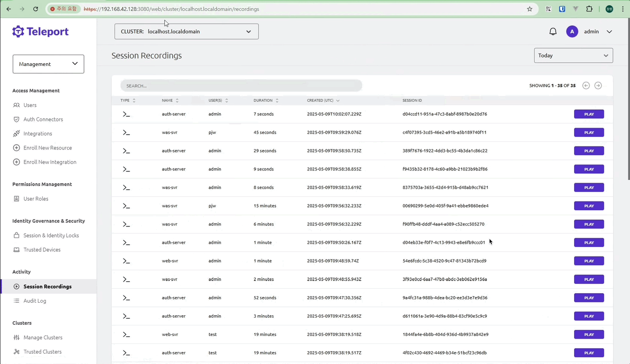This screenshot has width=630, height=364.
Task: Open the Management section dropdown
Action: coord(48,64)
